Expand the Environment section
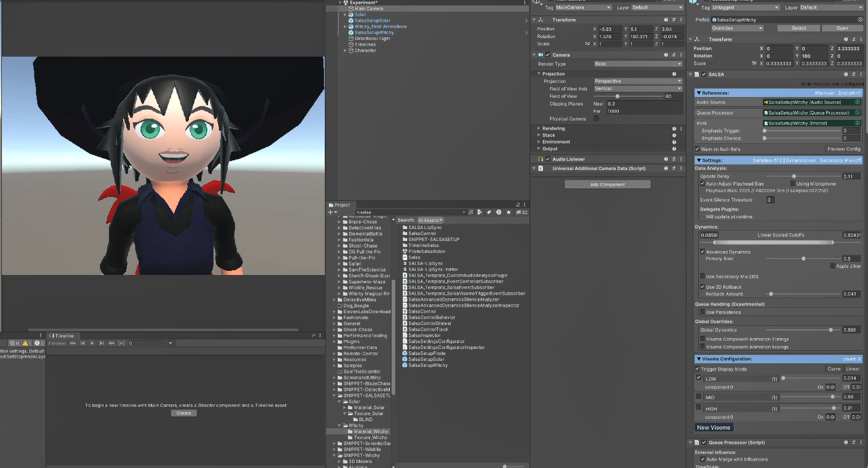This screenshot has width=868, height=468. pyautogui.click(x=539, y=142)
